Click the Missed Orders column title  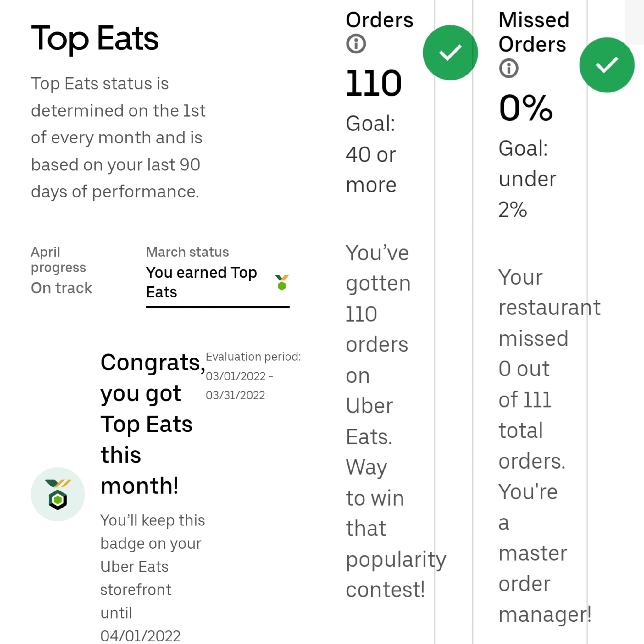click(533, 32)
